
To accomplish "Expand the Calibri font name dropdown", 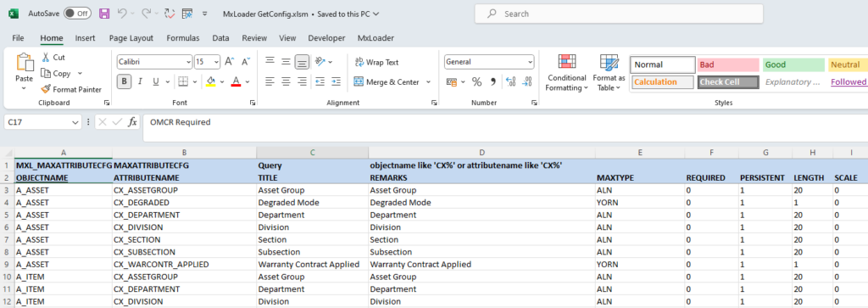I will (x=189, y=63).
